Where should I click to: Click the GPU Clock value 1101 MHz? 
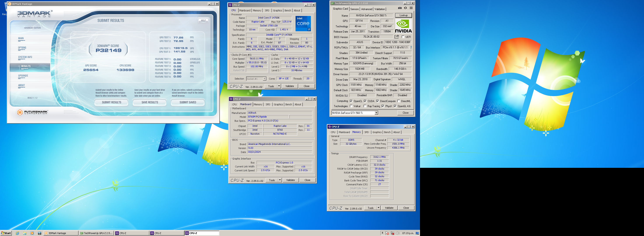click(x=356, y=85)
